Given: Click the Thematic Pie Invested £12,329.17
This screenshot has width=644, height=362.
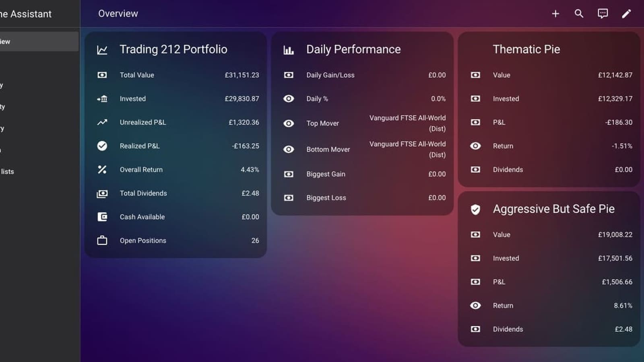Looking at the screenshot, I should (615, 99).
